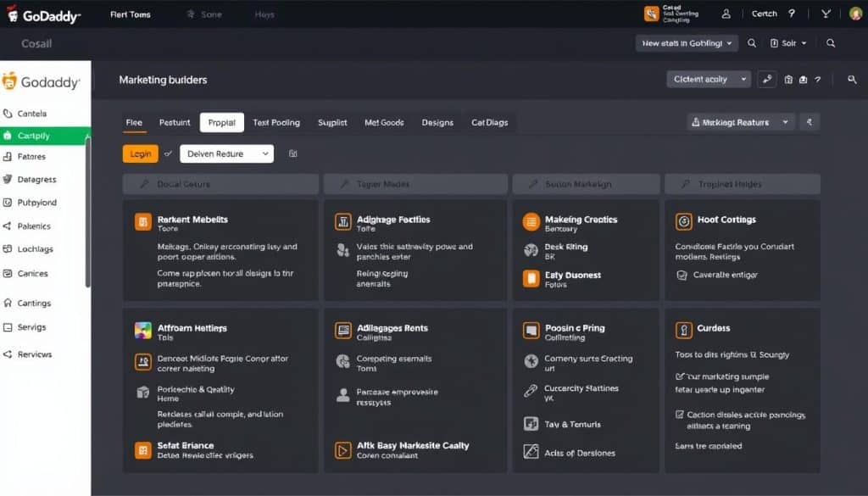Click the magnifier icon right of Solr dropdown
Image resolution: width=868 pixels, height=496 pixels.
tap(831, 43)
